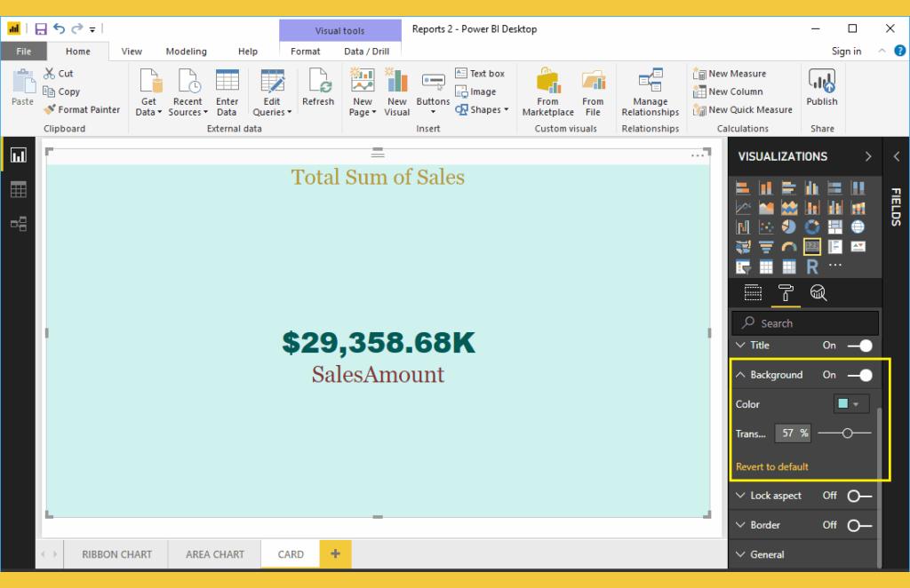910x588 pixels.
Task: Switch to the RIBBON CHART page tab
Action: [116, 554]
